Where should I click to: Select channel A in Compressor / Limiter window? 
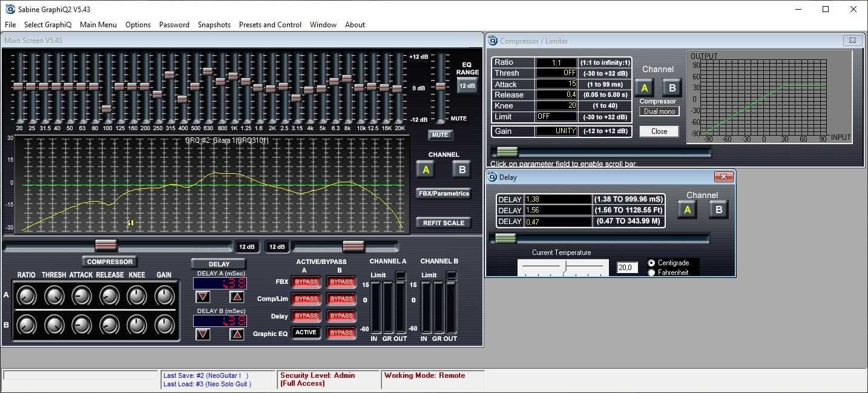[x=644, y=88]
